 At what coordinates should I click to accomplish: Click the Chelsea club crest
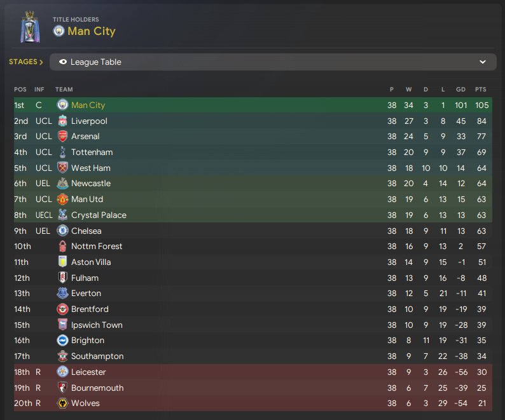click(x=62, y=231)
